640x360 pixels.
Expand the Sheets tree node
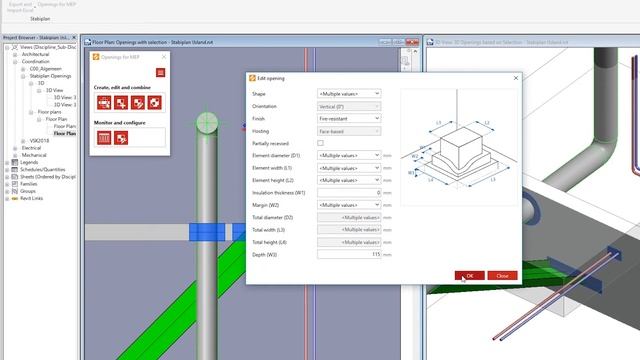coord(7,177)
